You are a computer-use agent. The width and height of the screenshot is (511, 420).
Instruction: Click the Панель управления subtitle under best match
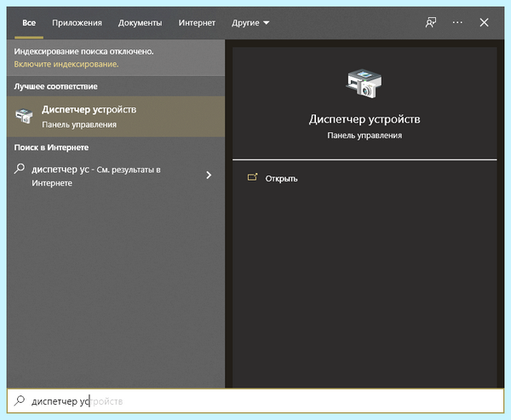79,124
